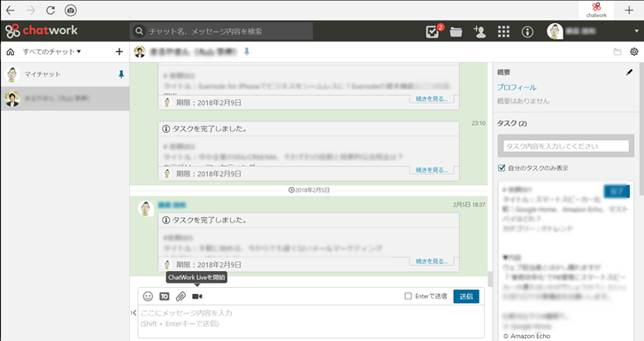
Task: Select the highlighted direct chat row
Action: tap(65, 98)
